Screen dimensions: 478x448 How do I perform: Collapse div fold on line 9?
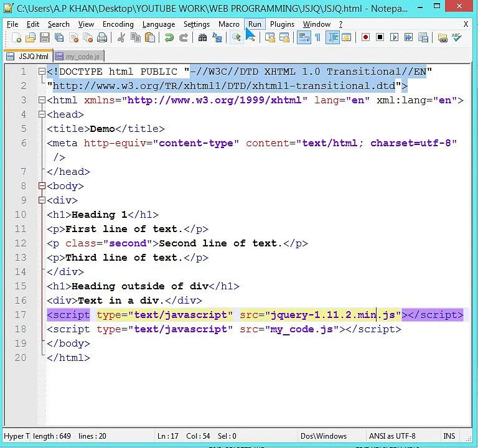tap(42, 200)
